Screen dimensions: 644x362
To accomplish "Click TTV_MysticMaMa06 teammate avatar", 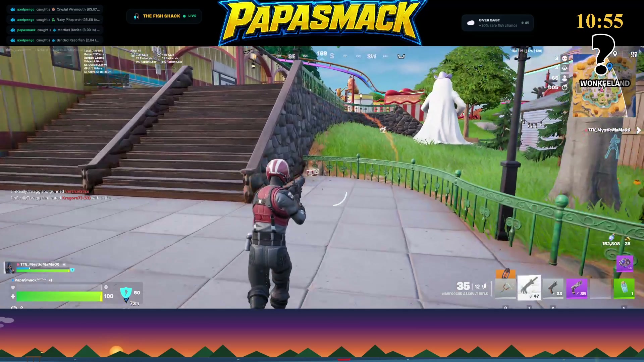I will point(10,267).
